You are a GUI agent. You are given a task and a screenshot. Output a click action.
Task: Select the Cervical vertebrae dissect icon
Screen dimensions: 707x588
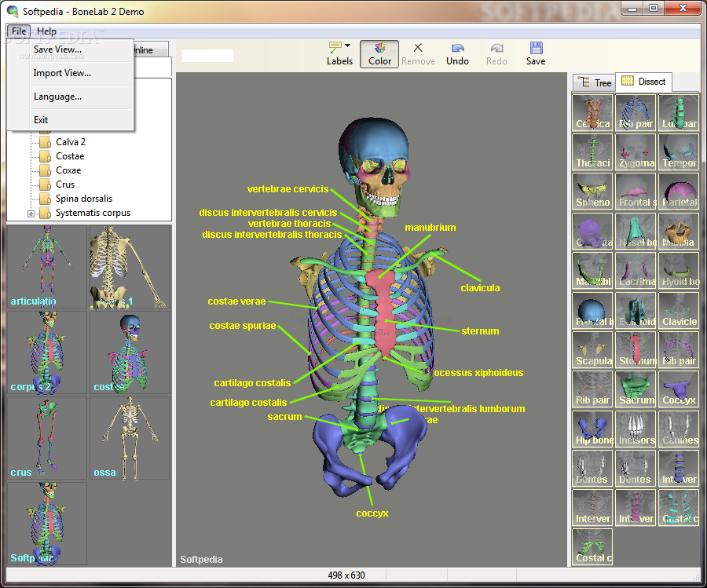pyautogui.click(x=592, y=112)
